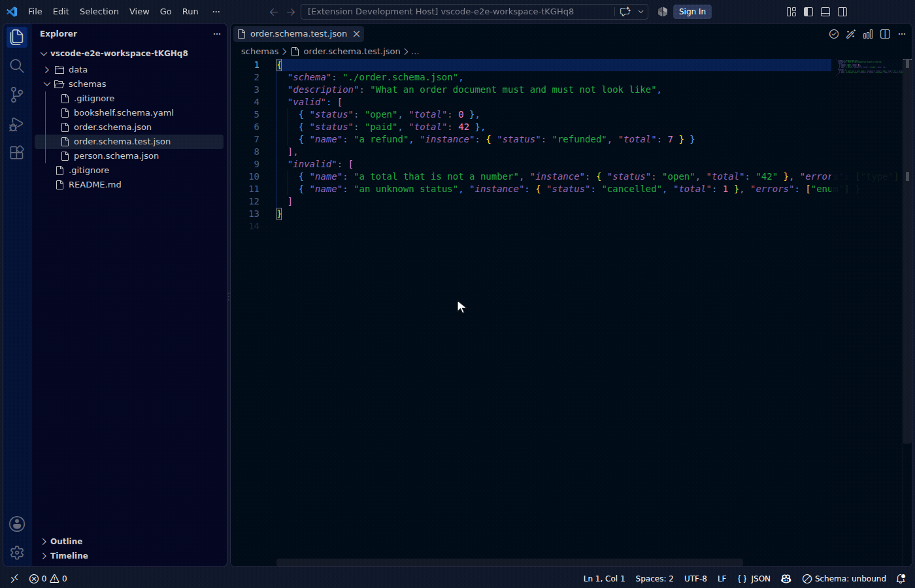The width and height of the screenshot is (915, 588).
Task: Open the Manage gear icon
Action: pyautogui.click(x=17, y=553)
